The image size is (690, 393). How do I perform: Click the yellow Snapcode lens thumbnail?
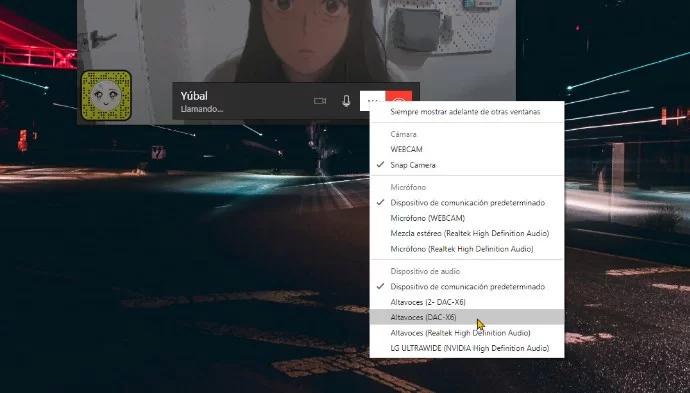click(106, 95)
